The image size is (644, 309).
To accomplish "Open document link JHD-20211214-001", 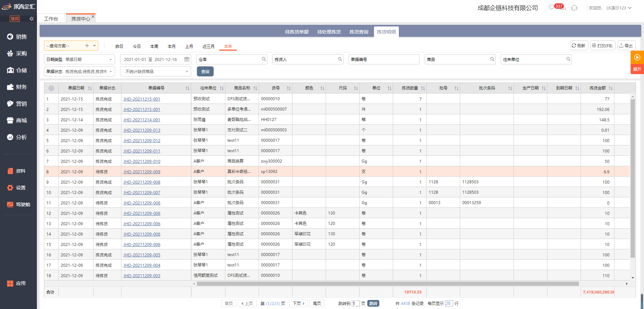I will pyautogui.click(x=142, y=120).
